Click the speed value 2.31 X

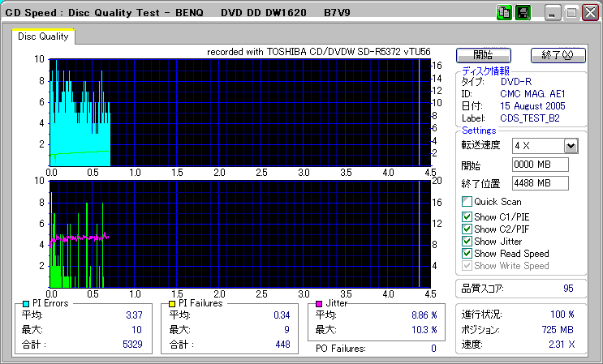pos(562,345)
